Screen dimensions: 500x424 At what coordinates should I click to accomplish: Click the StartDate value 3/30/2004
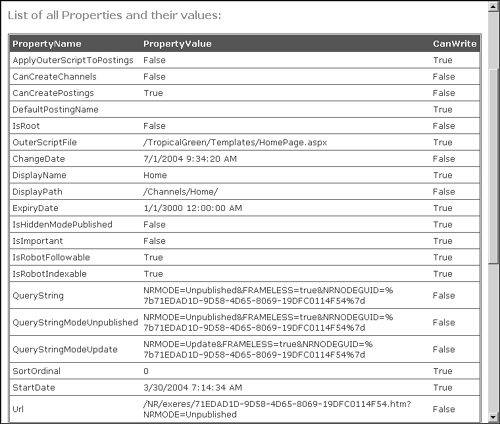coord(193,387)
